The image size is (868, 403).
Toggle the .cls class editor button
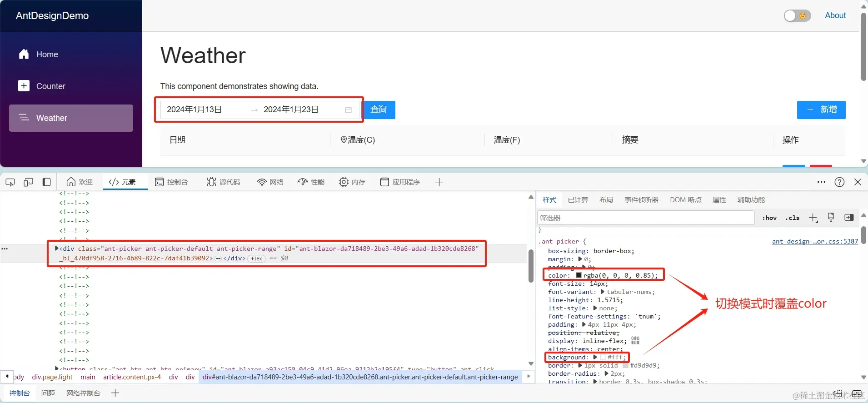793,218
